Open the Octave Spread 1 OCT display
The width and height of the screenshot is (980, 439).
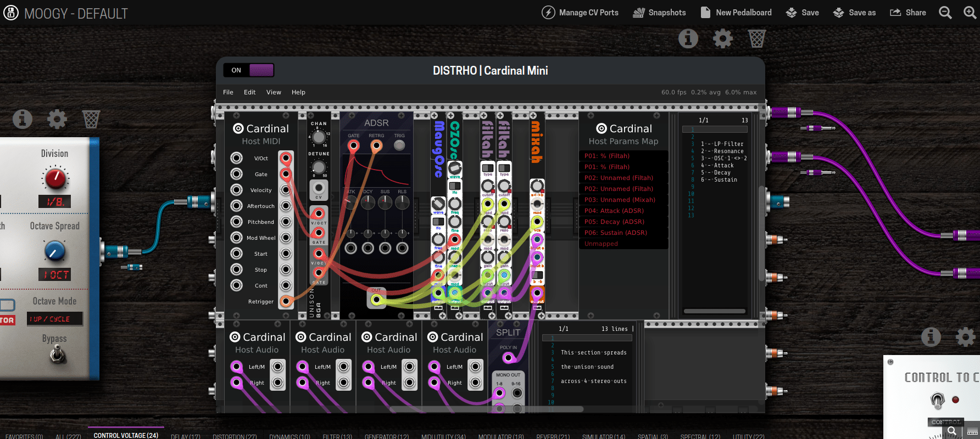point(54,274)
